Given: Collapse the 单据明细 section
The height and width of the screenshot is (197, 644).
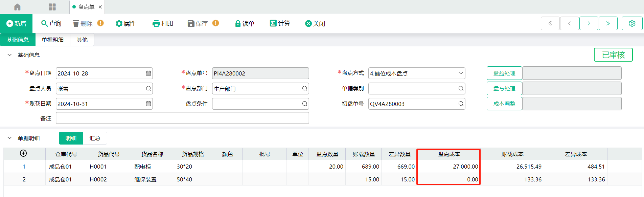Looking at the screenshot, I should [9, 138].
